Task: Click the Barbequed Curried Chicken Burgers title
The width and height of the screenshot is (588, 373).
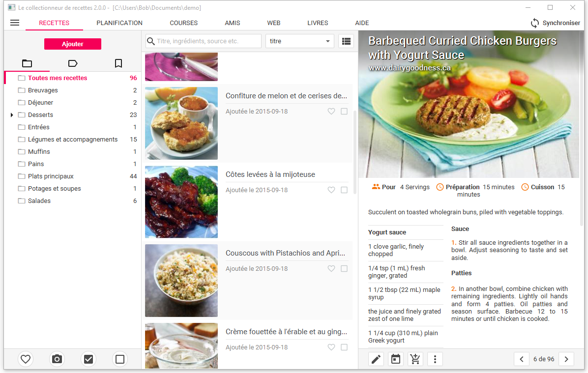Action: coord(462,48)
